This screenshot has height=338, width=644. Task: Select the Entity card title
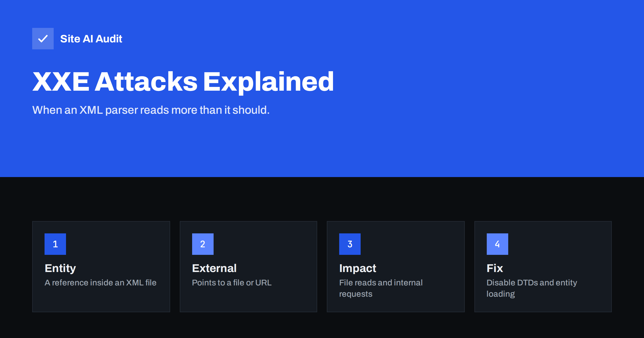(x=60, y=268)
